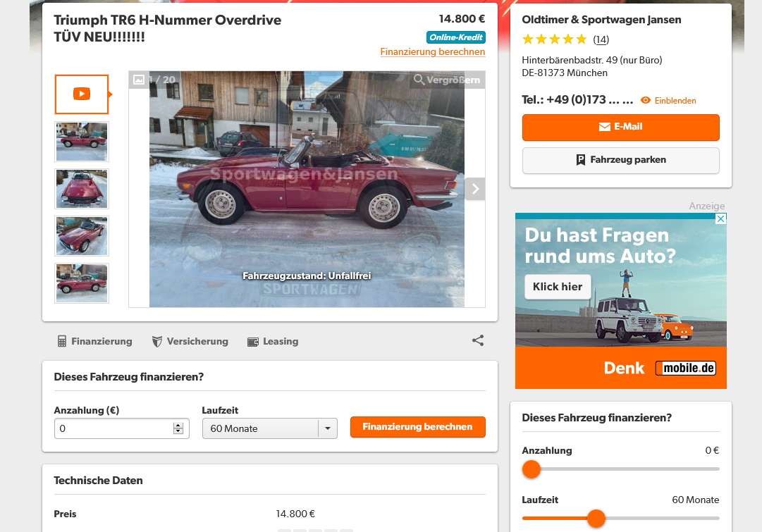Focus the Anzahlung (€) input field
This screenshot has height=532, width=762.
click(x=121, y=428)
